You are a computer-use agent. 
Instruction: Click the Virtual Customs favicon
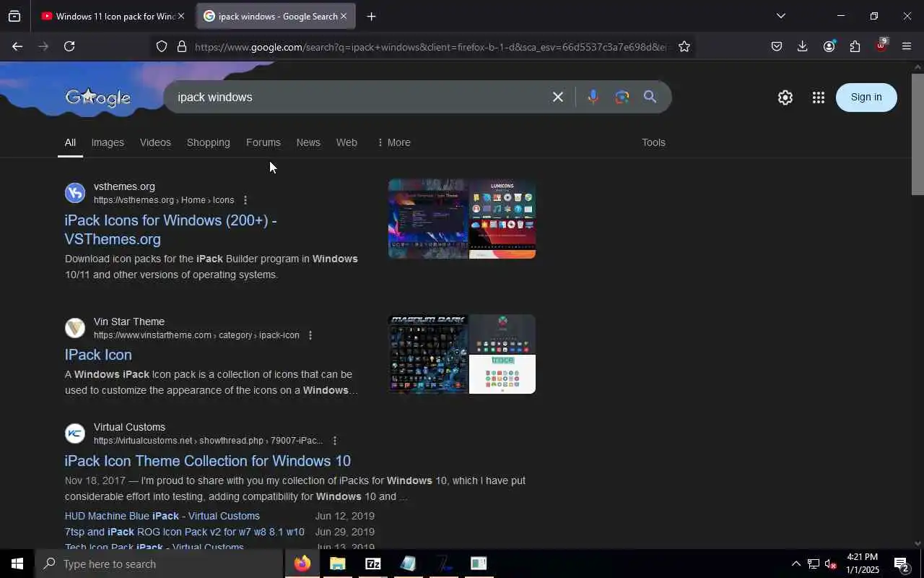pos(75,433)
